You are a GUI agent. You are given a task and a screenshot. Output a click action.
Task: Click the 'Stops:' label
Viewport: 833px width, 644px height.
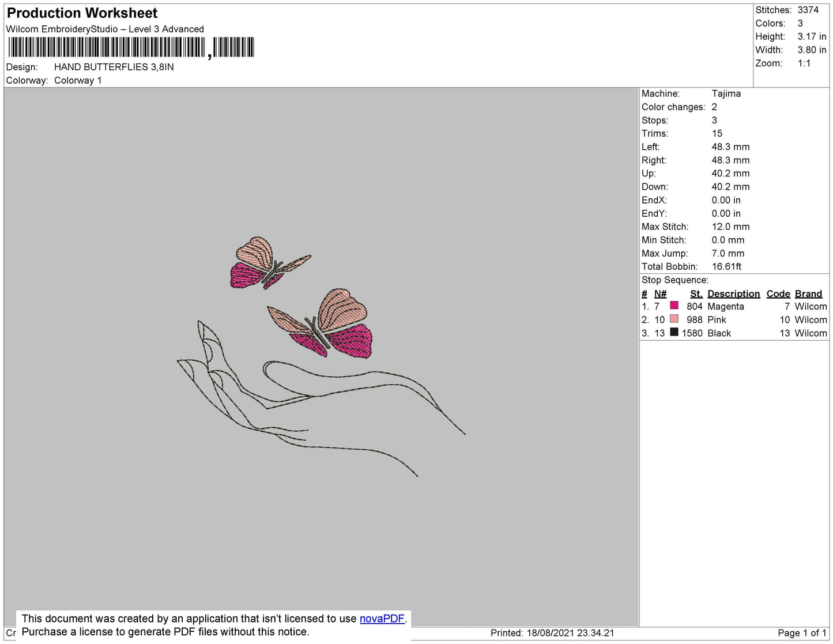(x=655, y=120)
